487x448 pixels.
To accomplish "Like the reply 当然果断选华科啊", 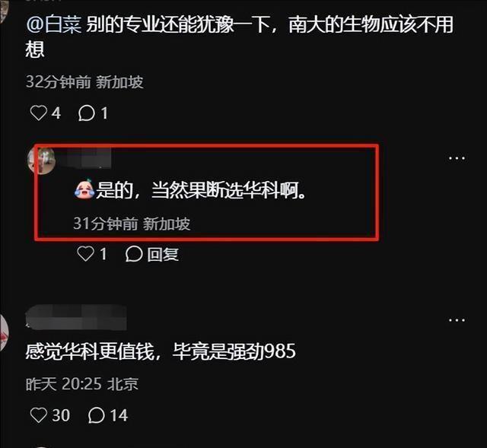I will pyautogui.click(x=85, y=253).
